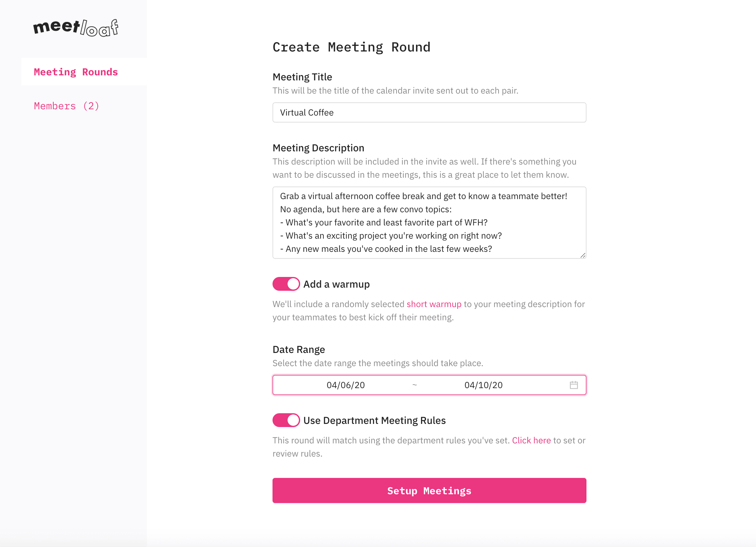
Task: Go to Members (2) in sidebar
Action: (67, 106)
